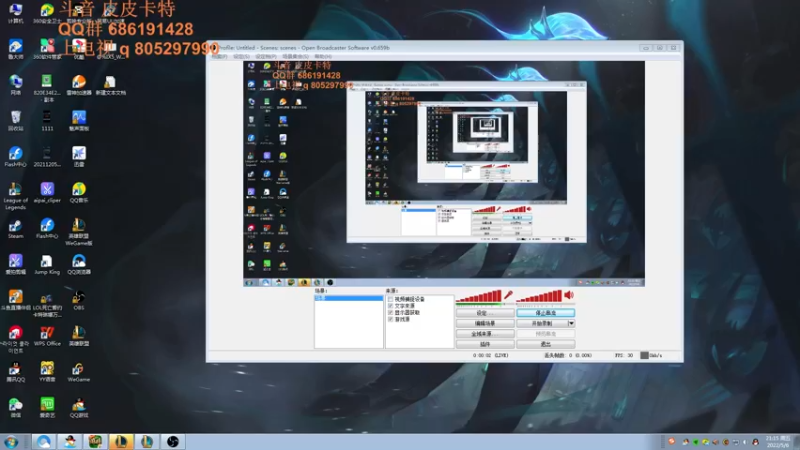This screenshot has height=450, width=800.
Task: Stop streaming with 停止串流 button
Action: click(x=545, y=313)
